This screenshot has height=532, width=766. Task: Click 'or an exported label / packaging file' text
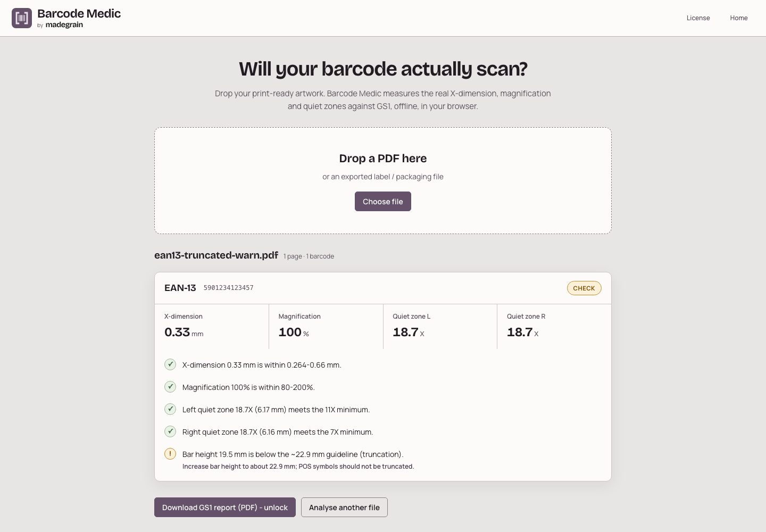point(383,177)
